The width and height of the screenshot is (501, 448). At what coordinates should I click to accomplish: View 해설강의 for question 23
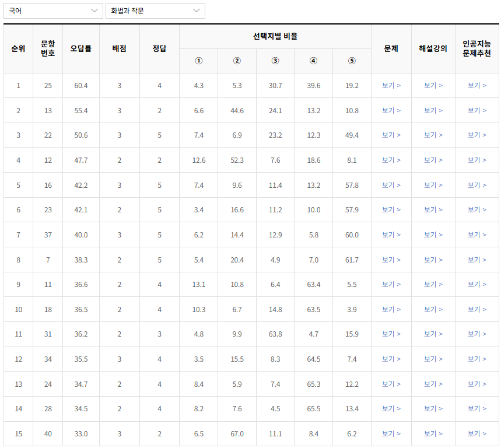[x=433, y=210]
